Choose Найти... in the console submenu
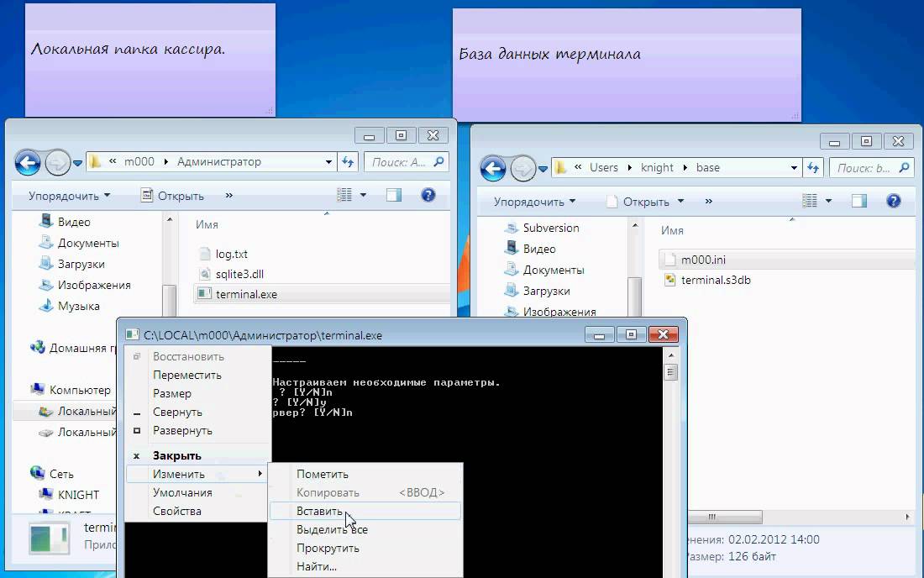 coord(365,566)
